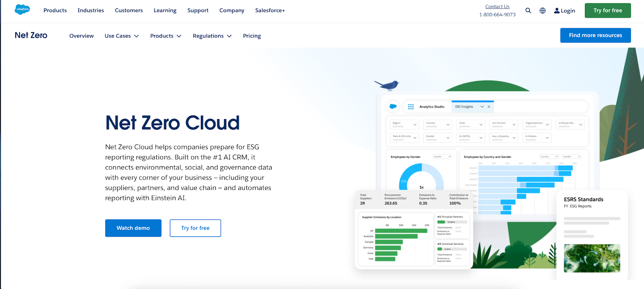Click the Employees by Gender donut chart
The width and height of the screenshot is (644, 289).
coord(421,177)
